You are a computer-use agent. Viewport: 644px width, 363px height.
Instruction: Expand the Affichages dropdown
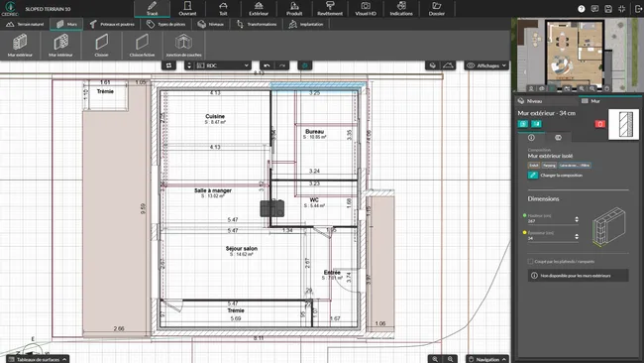click(x=486, y=65)
